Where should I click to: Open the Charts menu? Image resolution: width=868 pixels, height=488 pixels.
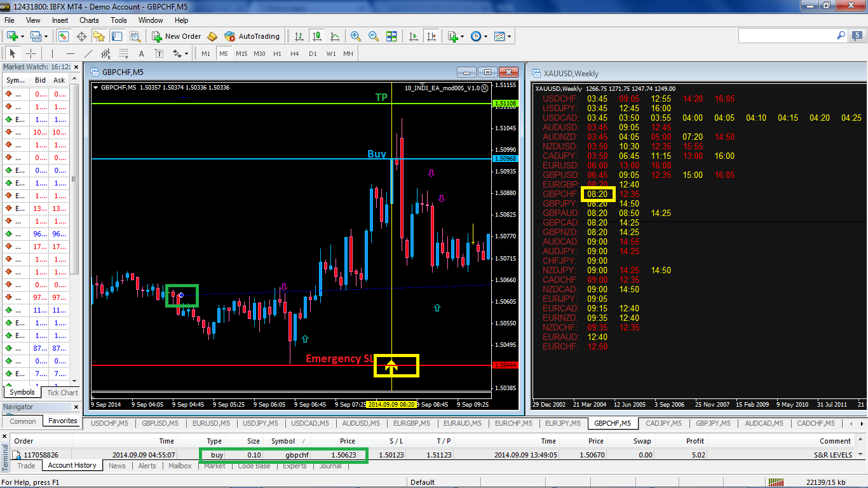[x=89, y=20]
